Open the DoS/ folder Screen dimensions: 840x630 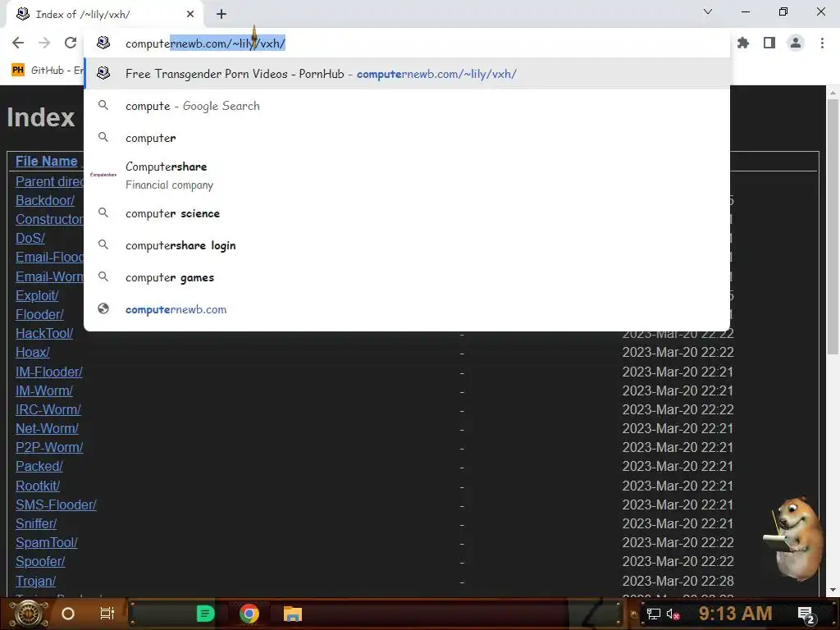[x=30, y=239]
